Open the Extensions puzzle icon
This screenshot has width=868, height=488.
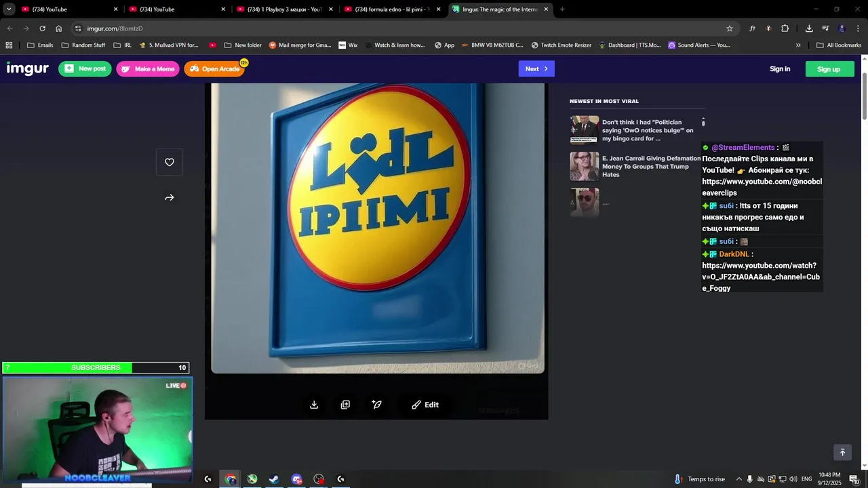tap(785, 28)
